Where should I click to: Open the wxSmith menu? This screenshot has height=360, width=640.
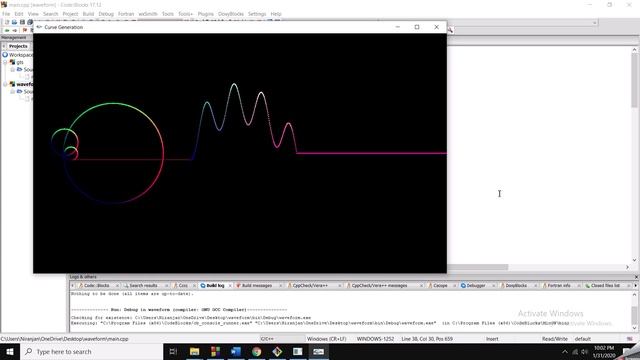tap(148, 14)
